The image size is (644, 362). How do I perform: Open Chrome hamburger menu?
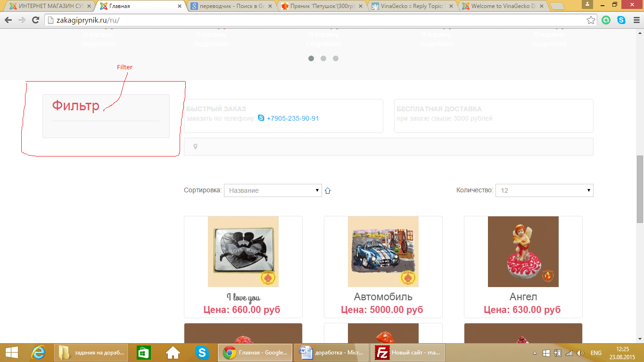635,20
